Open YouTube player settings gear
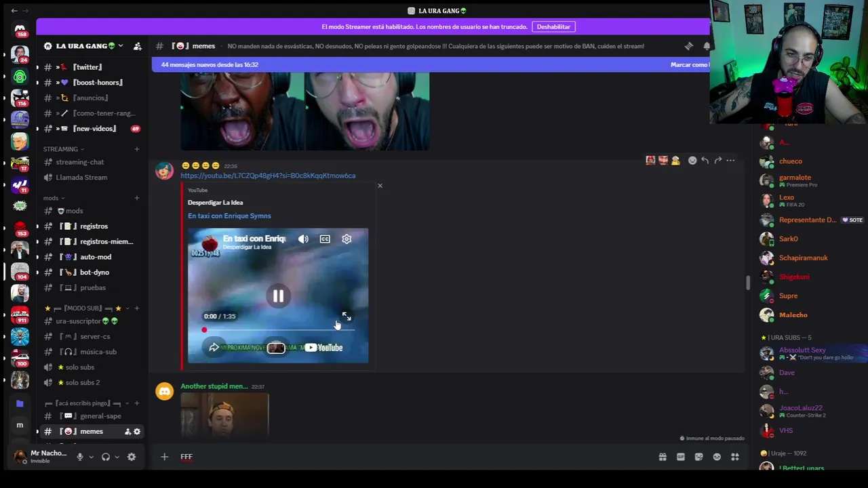Screen dimensions: 868x488 tap(347, 239)
